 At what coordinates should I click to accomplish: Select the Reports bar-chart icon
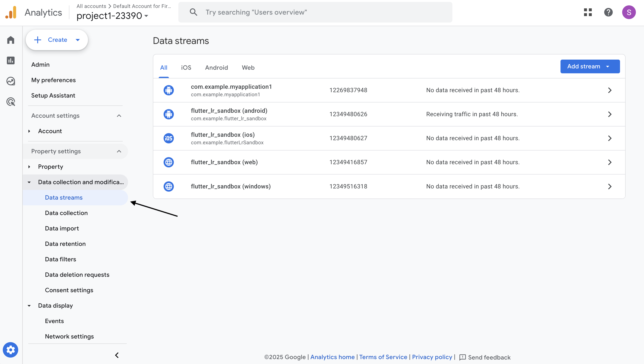[x=11, y=60]
